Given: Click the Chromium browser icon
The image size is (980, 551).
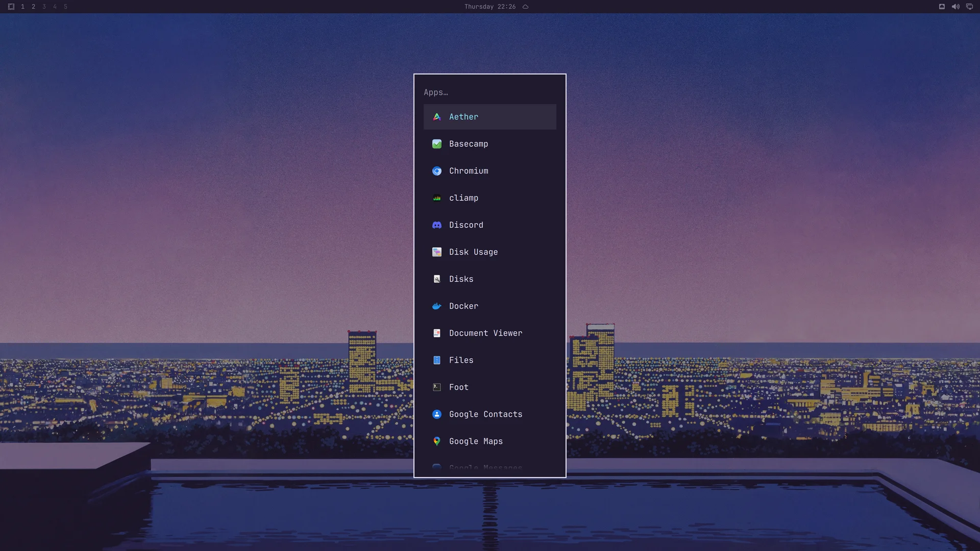Looking at the screenshot, I should (437, 171).
